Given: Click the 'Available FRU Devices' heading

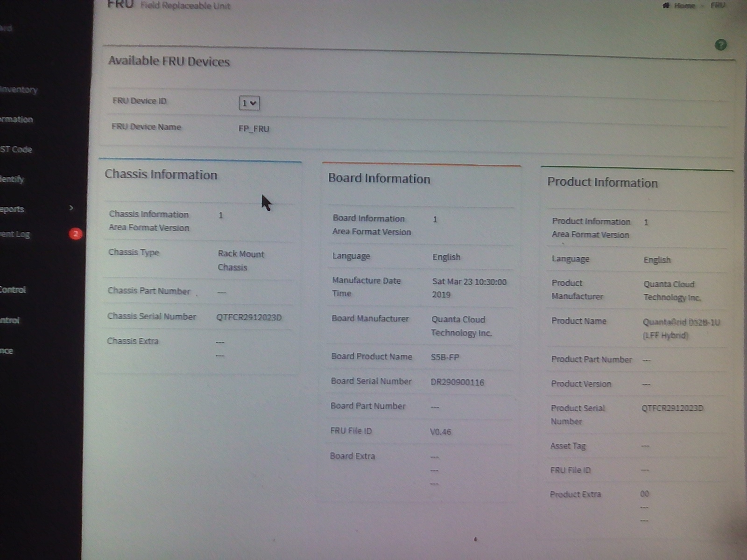Looking at the screenshot, I should pos(169,62).
